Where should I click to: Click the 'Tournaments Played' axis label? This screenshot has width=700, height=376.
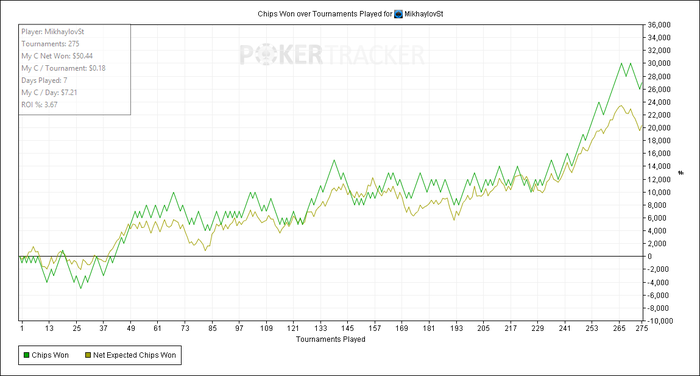[330, 339]
